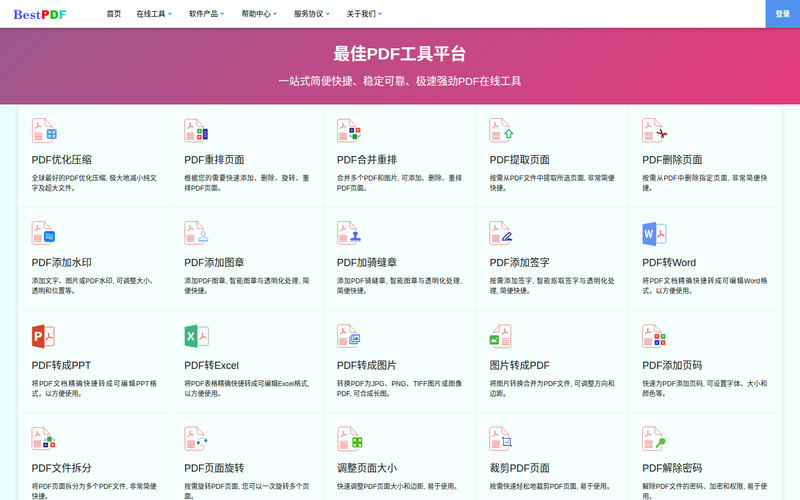
Task: Click the PDF重排页面 title link
Action: pos(214,160)
